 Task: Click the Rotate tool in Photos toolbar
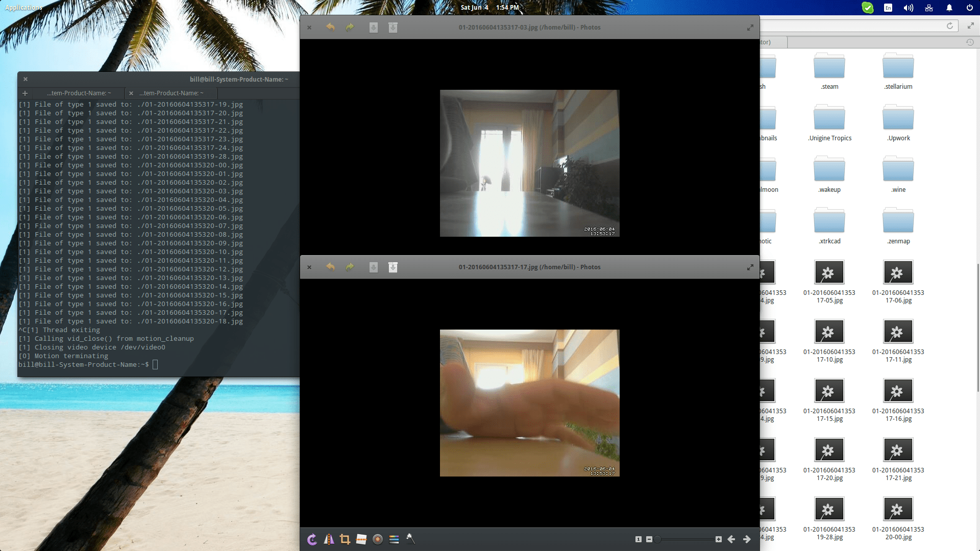point(312,539)
